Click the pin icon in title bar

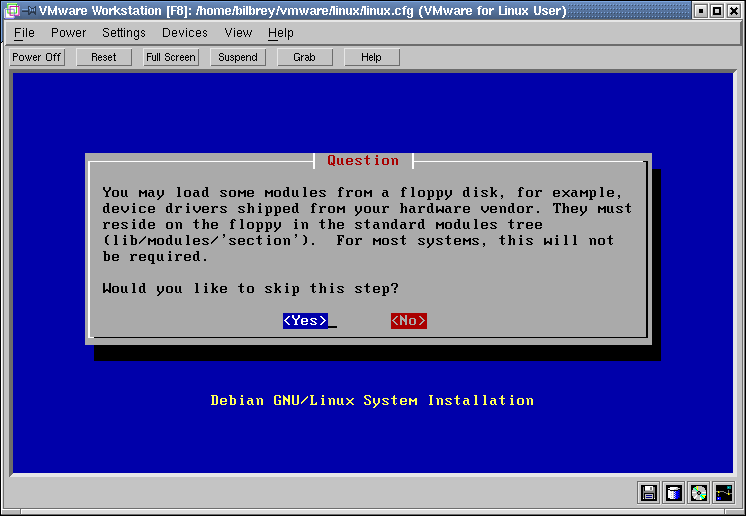28,11
